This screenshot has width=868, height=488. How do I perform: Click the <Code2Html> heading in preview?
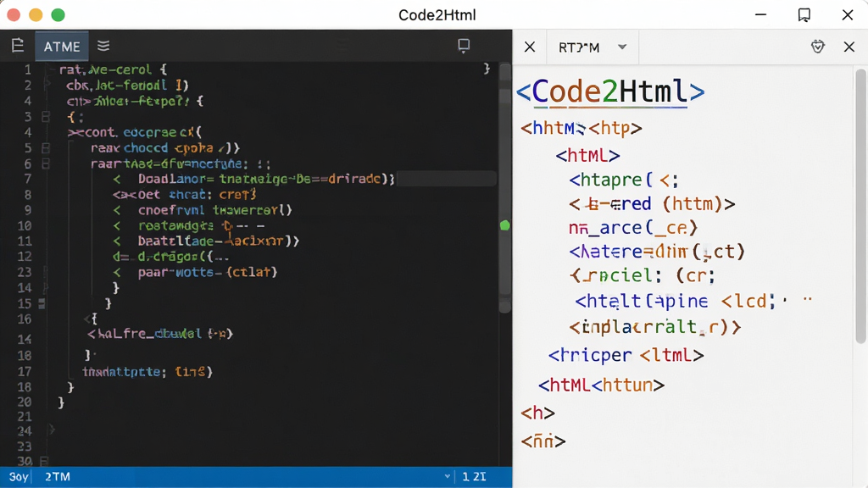pos(610,91)
